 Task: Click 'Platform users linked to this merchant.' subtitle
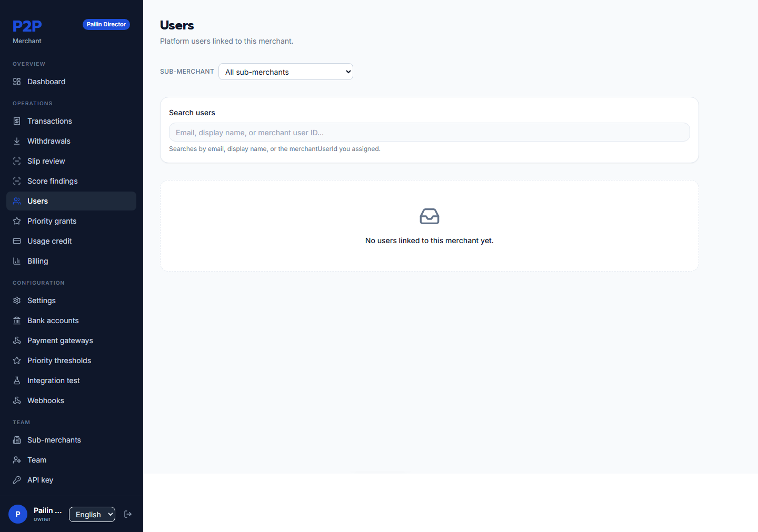coord(227,41)
